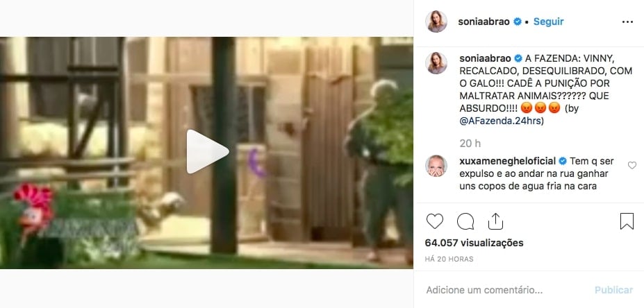
Task: Open the @AFazenda.24hrs mention link
Action: [x=501, y=121]
